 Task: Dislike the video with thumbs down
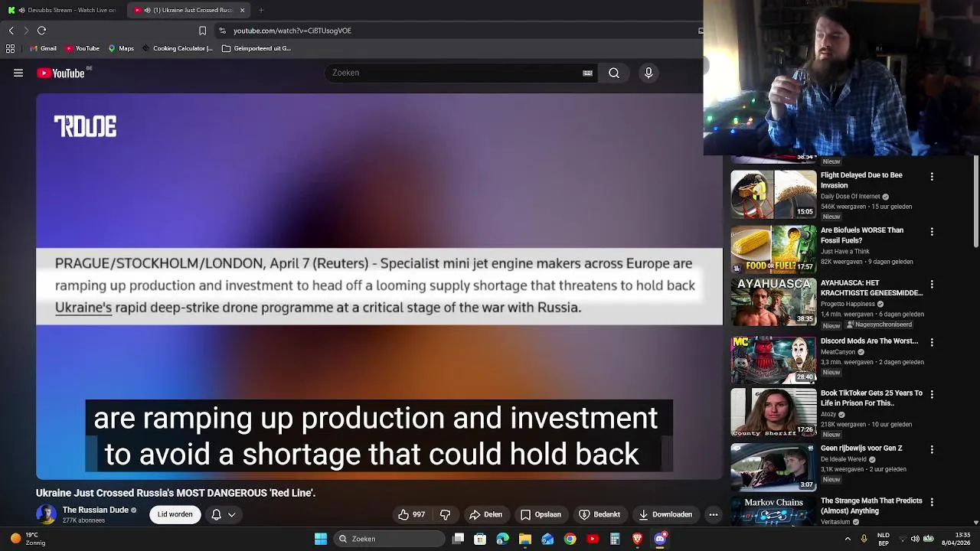point(445,514)
